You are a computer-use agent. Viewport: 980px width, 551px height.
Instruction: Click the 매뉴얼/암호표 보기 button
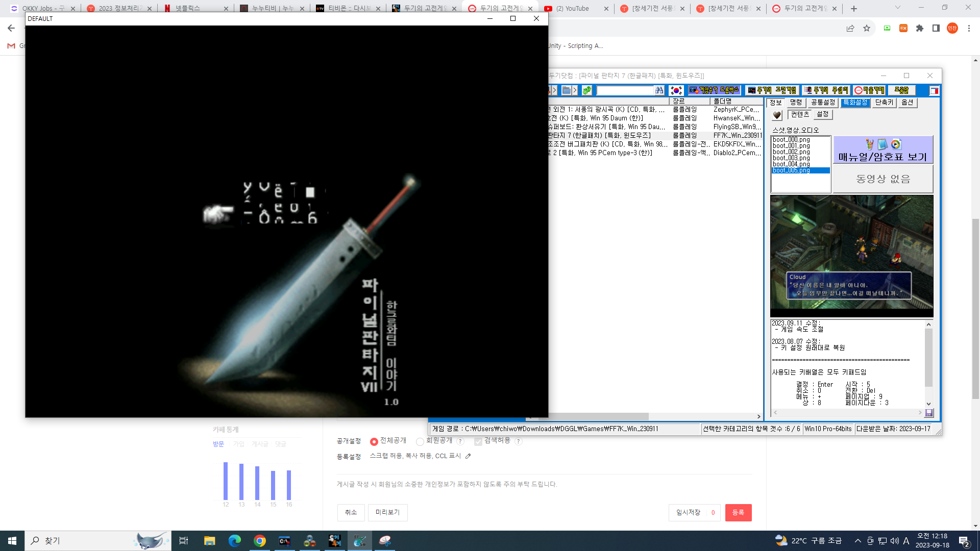click(883, 150)
